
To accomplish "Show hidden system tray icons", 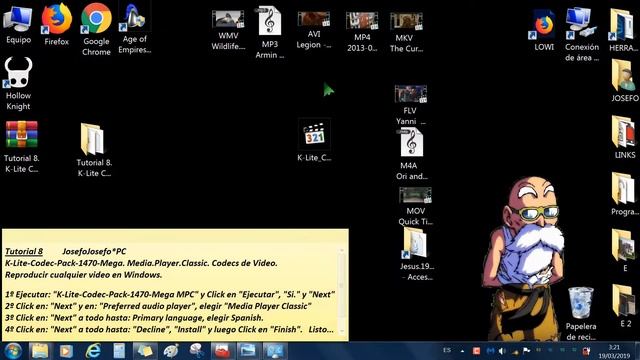I will pyautogui.click(x=462, y=351).
